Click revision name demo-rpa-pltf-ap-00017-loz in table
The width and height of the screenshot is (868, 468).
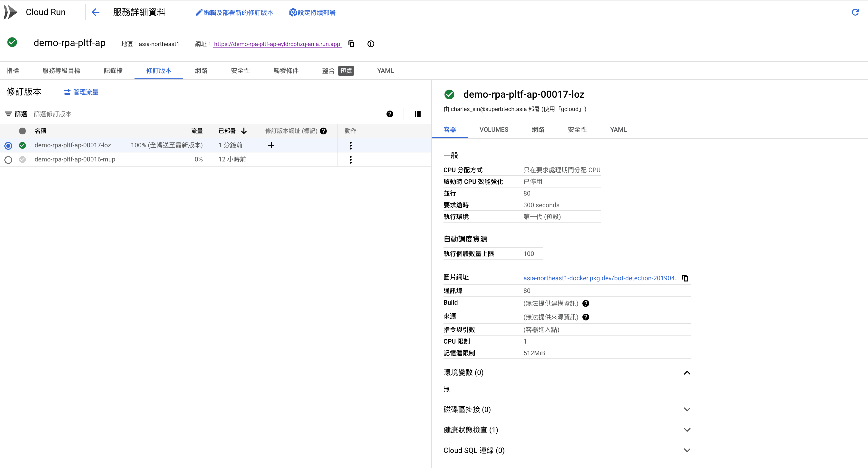(73, 145)
